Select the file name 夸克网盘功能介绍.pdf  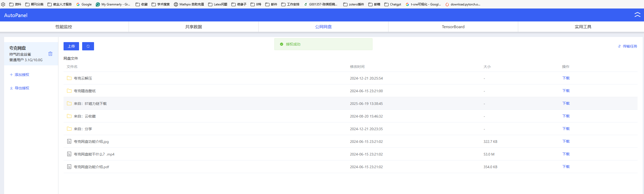tap(91, 167)
